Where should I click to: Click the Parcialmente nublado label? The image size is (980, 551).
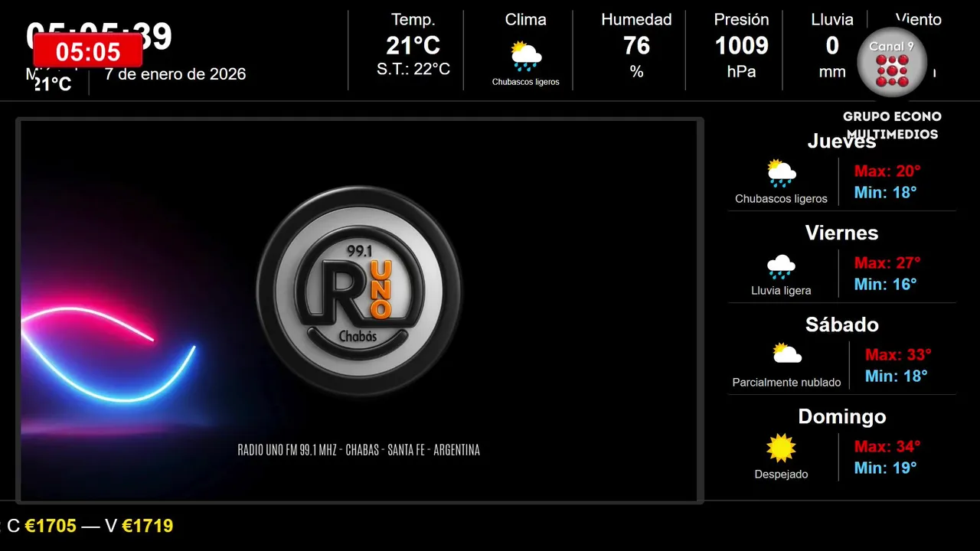(786, 383)
